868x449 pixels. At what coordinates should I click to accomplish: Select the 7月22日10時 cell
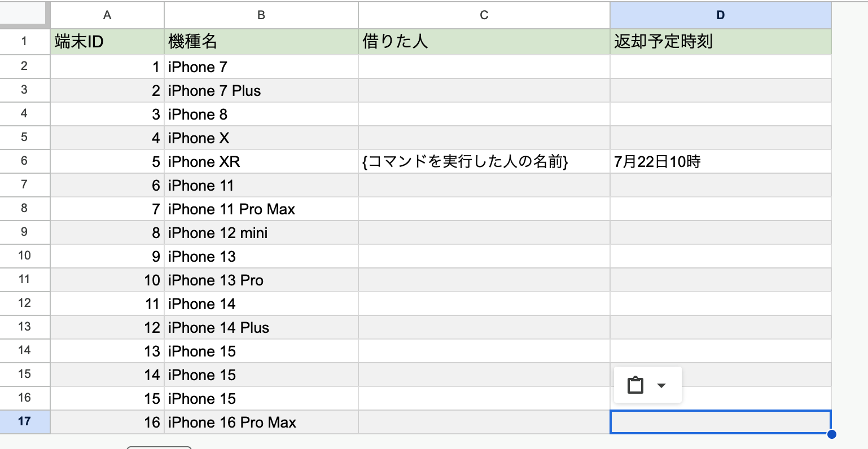pos(720,161)
